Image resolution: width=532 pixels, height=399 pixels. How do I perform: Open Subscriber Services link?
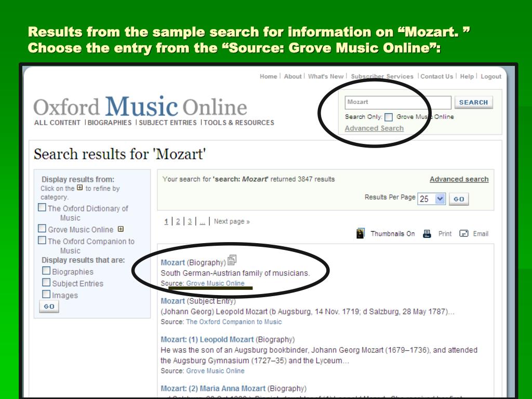pos(382,76)
